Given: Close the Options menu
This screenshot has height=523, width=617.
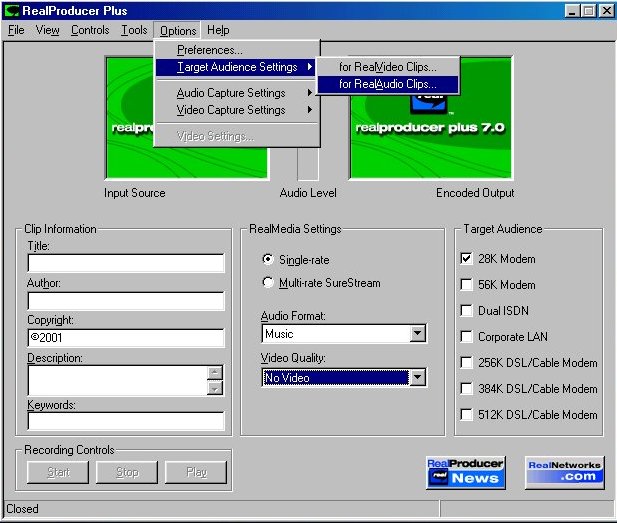Looking at the screenshot, I should pos(177,30).
